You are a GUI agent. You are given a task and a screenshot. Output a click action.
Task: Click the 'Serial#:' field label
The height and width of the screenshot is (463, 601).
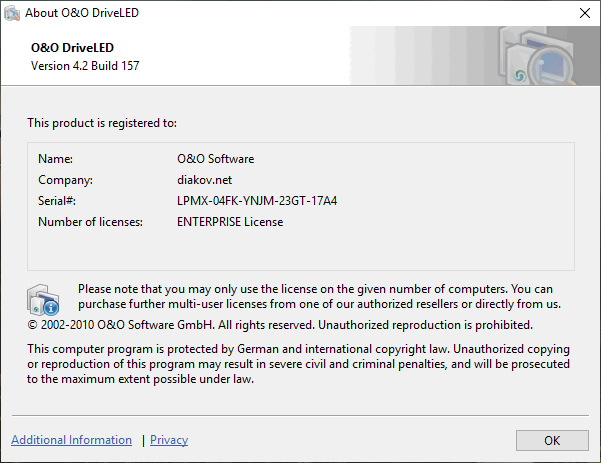pyautogui.click(x=57, y=201)
